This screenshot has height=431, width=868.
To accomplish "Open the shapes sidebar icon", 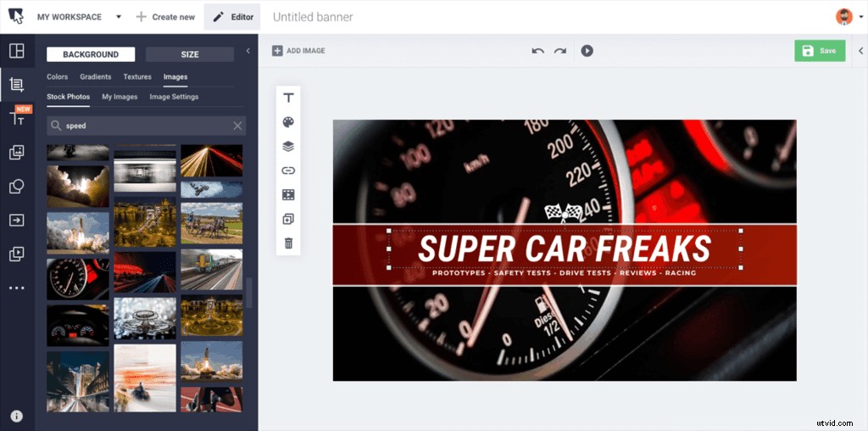I will [x=17, y=187].
